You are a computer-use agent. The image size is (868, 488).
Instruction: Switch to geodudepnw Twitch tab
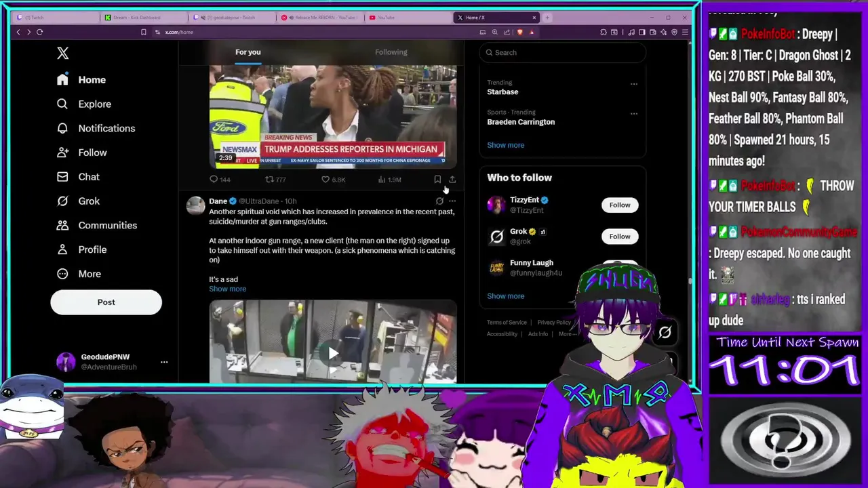pos(232,18)
